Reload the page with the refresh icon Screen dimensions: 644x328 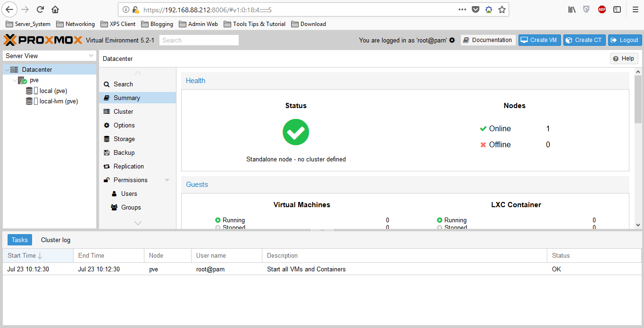tap(41, 9)
